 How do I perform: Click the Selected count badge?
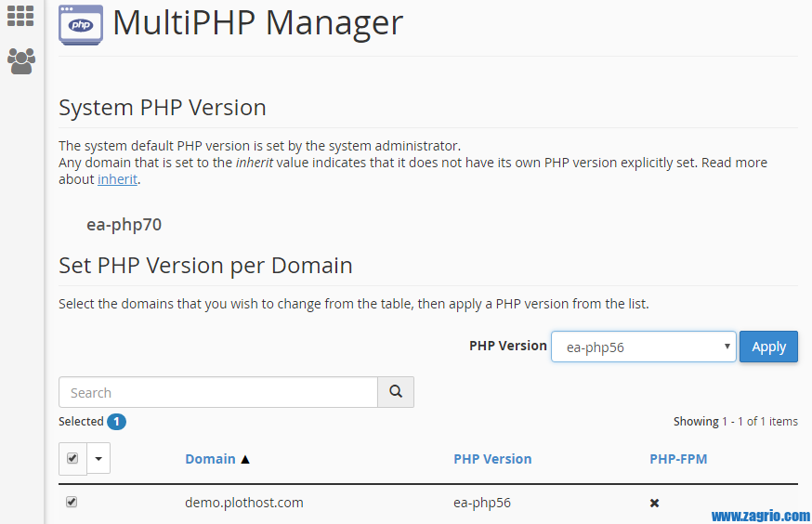[x=116, y=422]
